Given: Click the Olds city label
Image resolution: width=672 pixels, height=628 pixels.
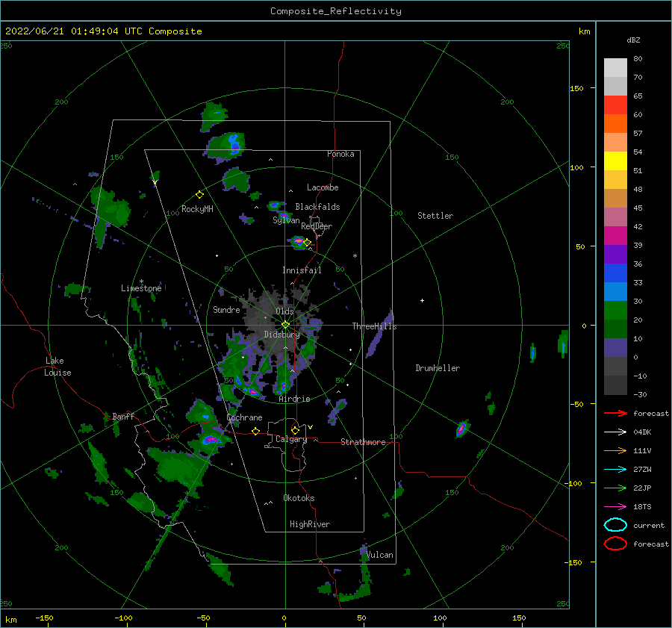Looking at the screenshot, I should point(284,311).
